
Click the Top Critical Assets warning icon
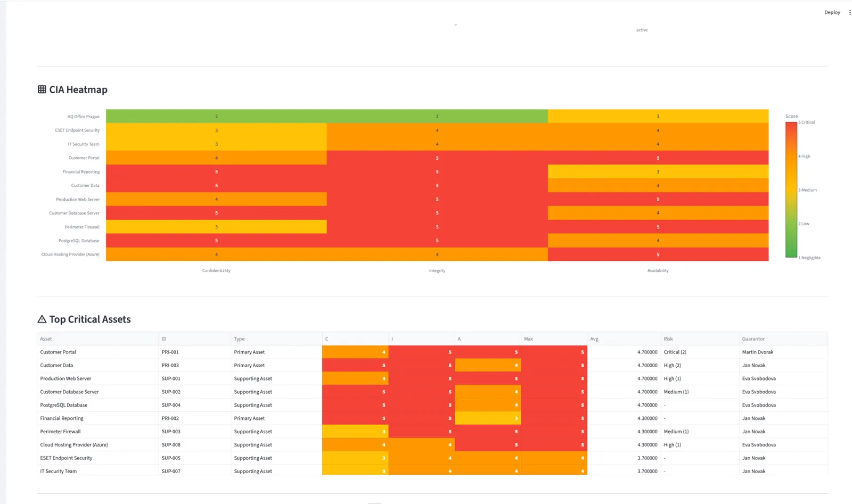42,319
